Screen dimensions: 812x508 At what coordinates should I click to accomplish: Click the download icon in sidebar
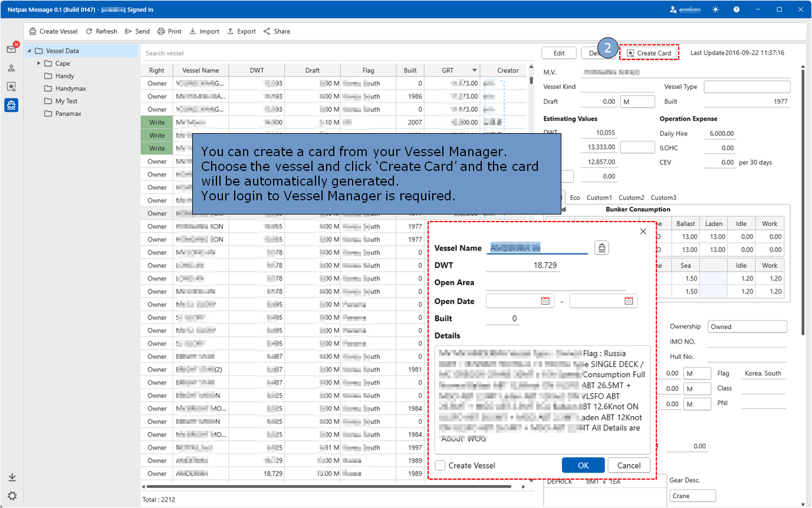pos(12,477)
